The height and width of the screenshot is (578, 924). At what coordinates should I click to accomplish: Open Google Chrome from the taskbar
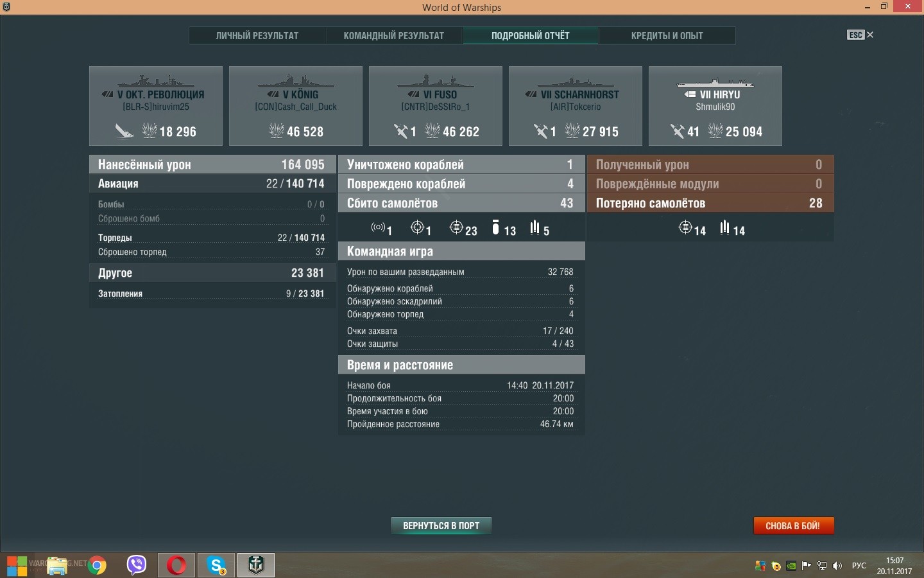[97, 566]
